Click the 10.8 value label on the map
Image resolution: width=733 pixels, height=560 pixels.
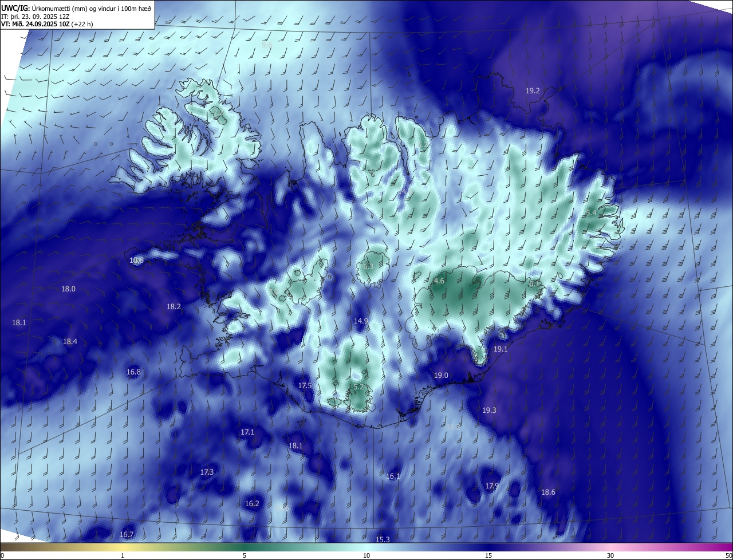coord(136,260)
